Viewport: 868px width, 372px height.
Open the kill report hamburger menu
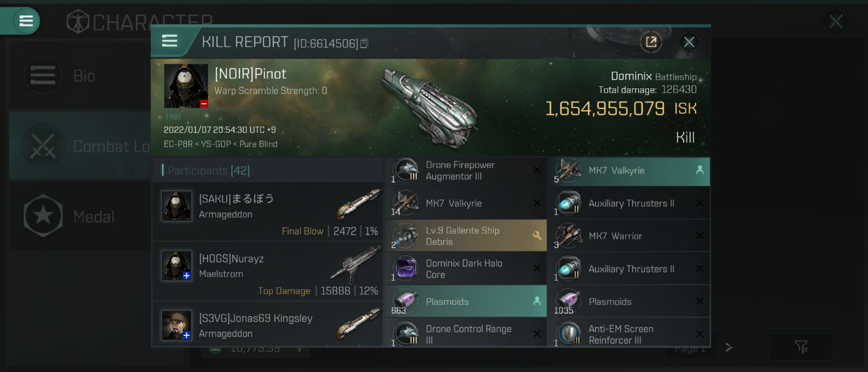click(x=170, y=41)
